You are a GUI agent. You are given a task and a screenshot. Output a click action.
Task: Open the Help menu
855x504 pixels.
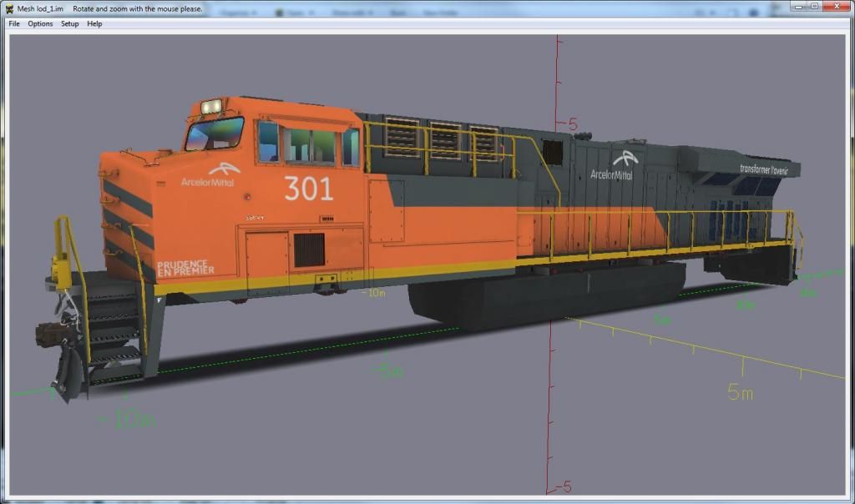(94, 24)
